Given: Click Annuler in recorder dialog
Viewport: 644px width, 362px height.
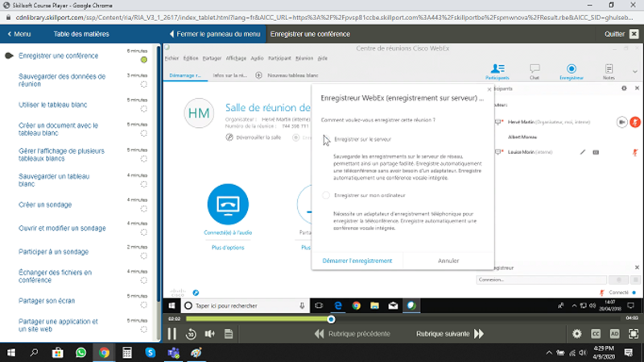Looking at the screenshot, I should [x=448, y=261].
